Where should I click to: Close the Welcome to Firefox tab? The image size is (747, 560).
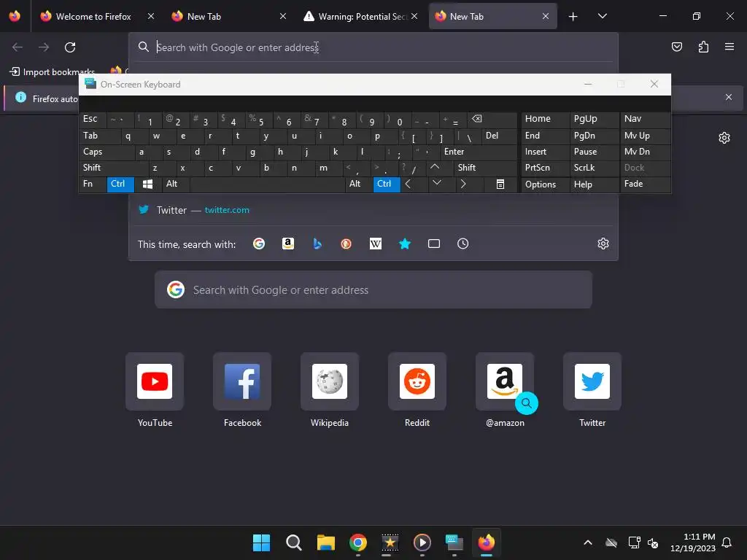click(x=150, y=16)
